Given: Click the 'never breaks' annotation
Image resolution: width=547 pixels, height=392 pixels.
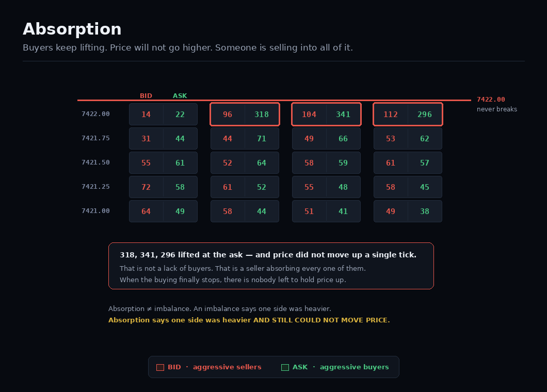Looking at the screenshot, I should coord(497,109).
